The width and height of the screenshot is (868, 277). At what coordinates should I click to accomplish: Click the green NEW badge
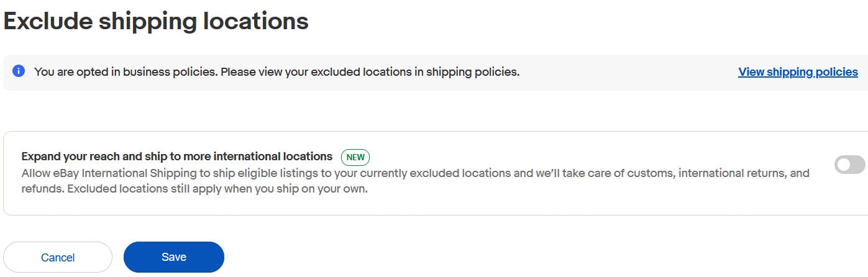click(x=355, y=157)
